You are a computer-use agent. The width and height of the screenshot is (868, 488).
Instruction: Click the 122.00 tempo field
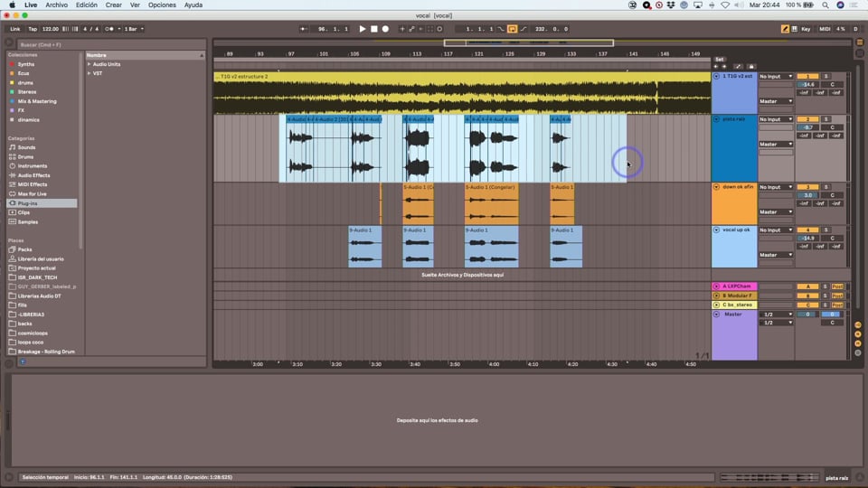(x=51, y=29)
